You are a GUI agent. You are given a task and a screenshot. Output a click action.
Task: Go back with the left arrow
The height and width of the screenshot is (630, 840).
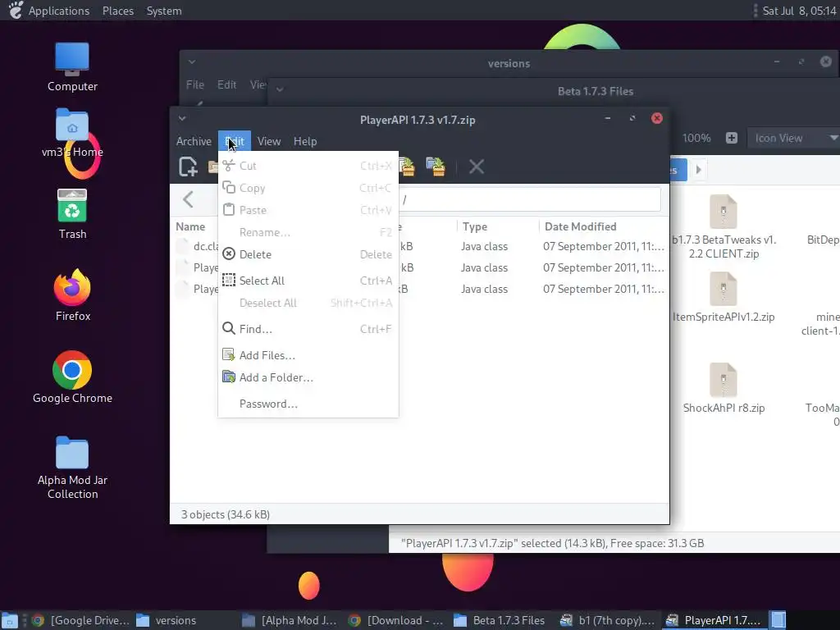coord(188,200)
